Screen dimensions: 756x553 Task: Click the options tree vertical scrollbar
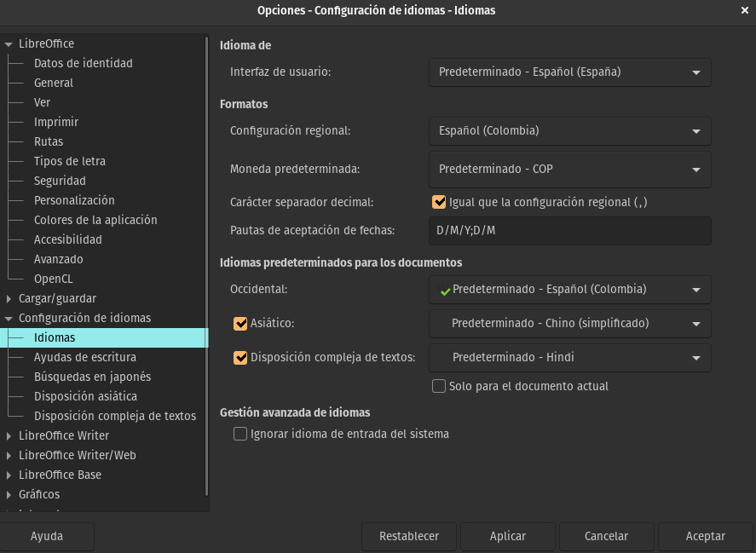click(x=206, y=266)
